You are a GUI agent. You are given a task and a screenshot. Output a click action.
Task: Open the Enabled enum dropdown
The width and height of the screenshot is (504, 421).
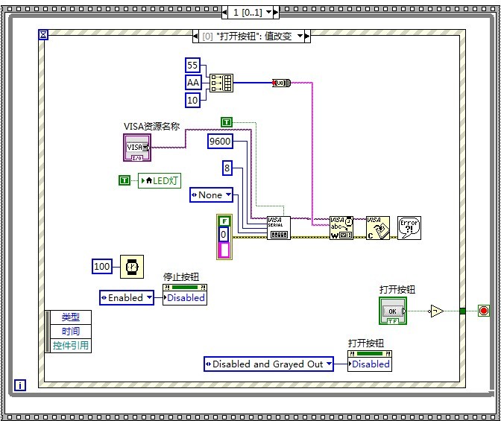click(149, 297)
